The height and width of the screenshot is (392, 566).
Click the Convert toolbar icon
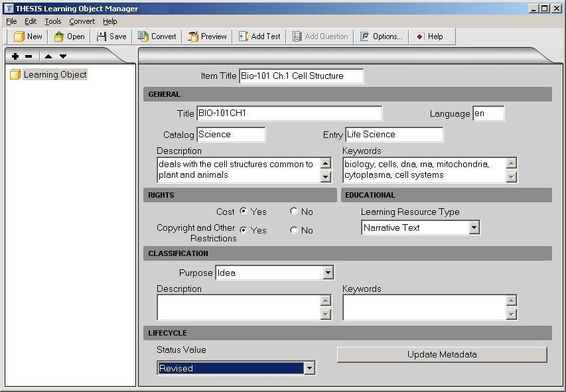click(157, 36)
